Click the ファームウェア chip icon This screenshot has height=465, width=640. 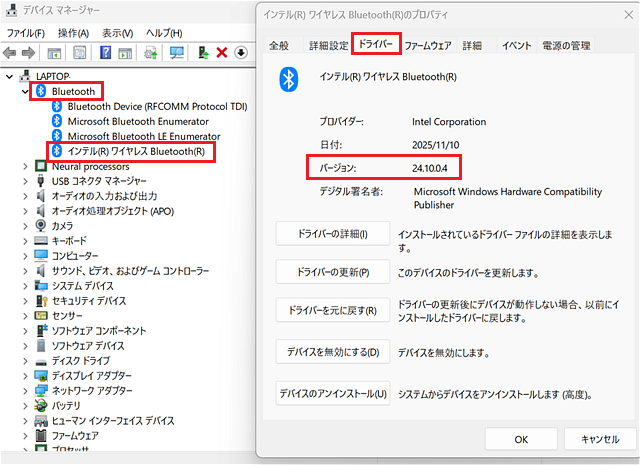[x=41, y=436]
